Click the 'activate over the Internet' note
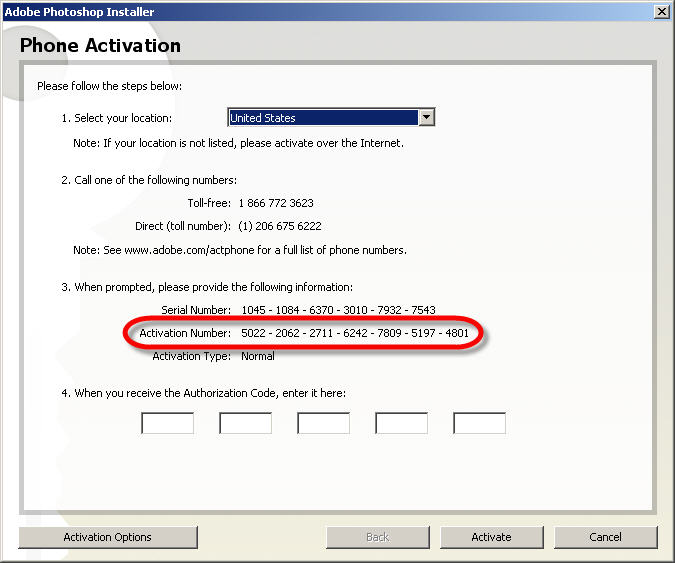The height and width of the screenshot is (563, 675). [x=238, y=143]
